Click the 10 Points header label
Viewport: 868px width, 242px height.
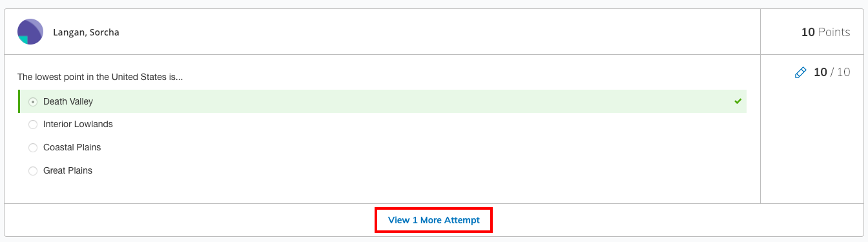(825, 32)
